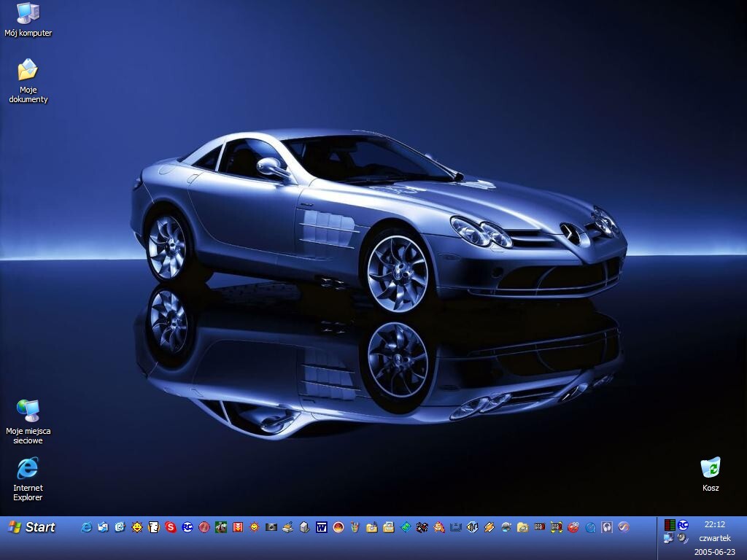Image resolution: width=747 pixels, height=560 pixels.
Task: Click the camera icon in Quick Launch
Action: (271, 527)
